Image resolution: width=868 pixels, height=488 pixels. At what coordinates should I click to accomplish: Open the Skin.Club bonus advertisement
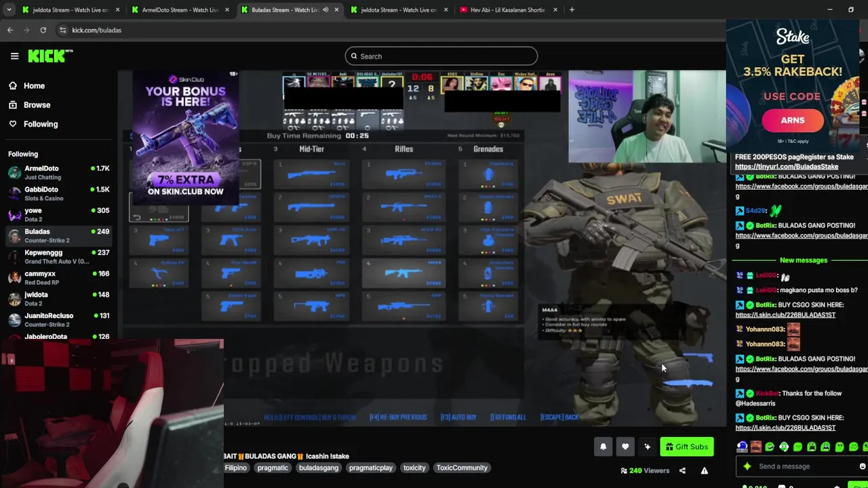tap(185, 137)
